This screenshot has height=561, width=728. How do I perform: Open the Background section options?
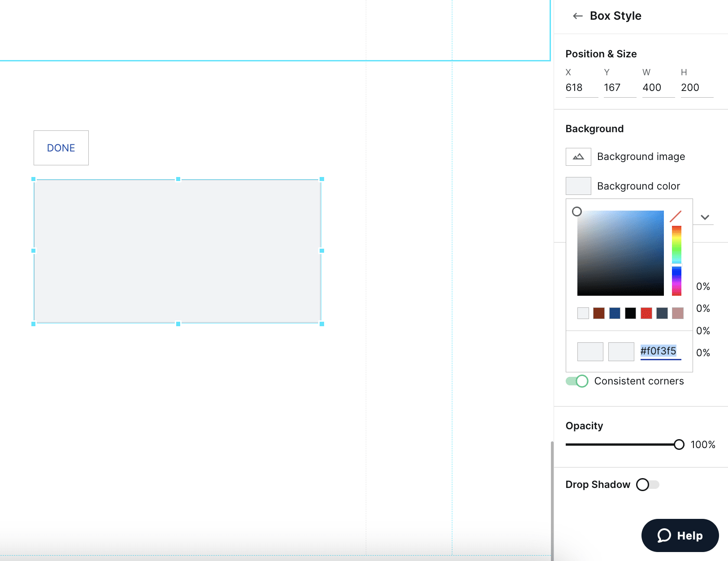point(594,129)
